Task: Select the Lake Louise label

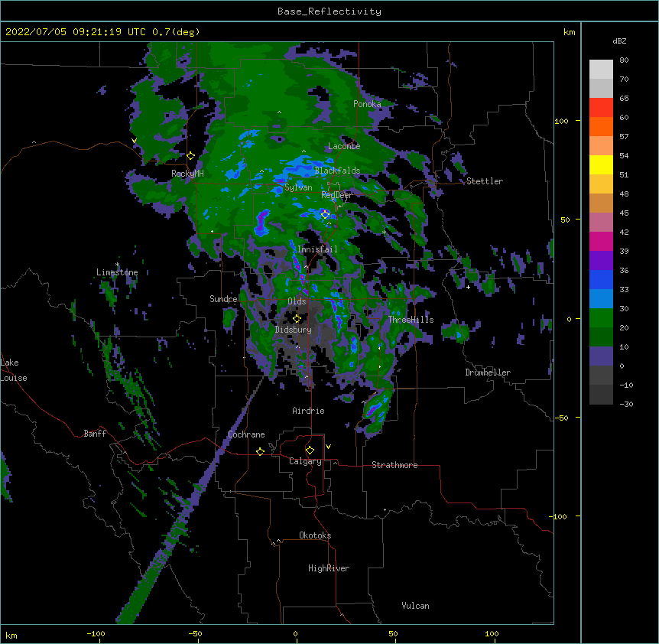Action: [x=14, y=370]
